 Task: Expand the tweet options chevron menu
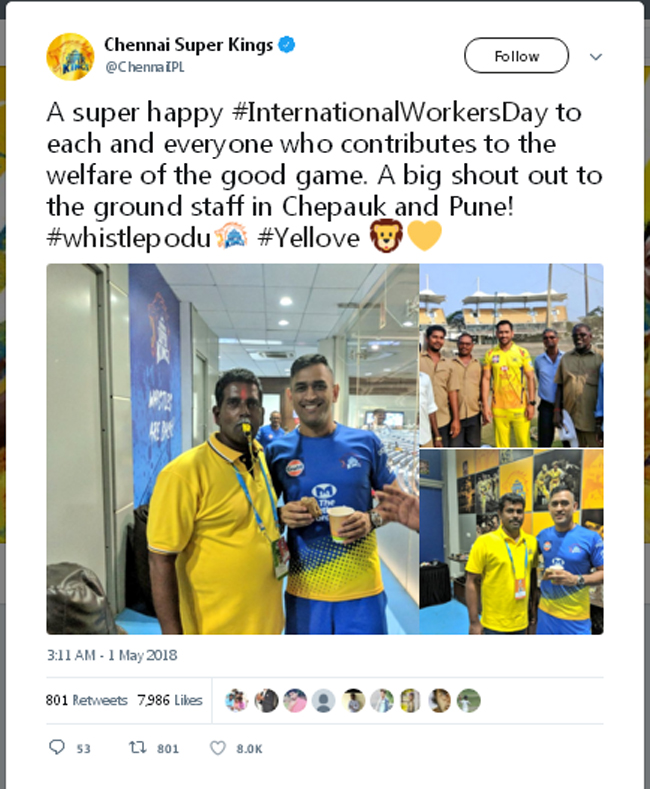click(596, 56)
